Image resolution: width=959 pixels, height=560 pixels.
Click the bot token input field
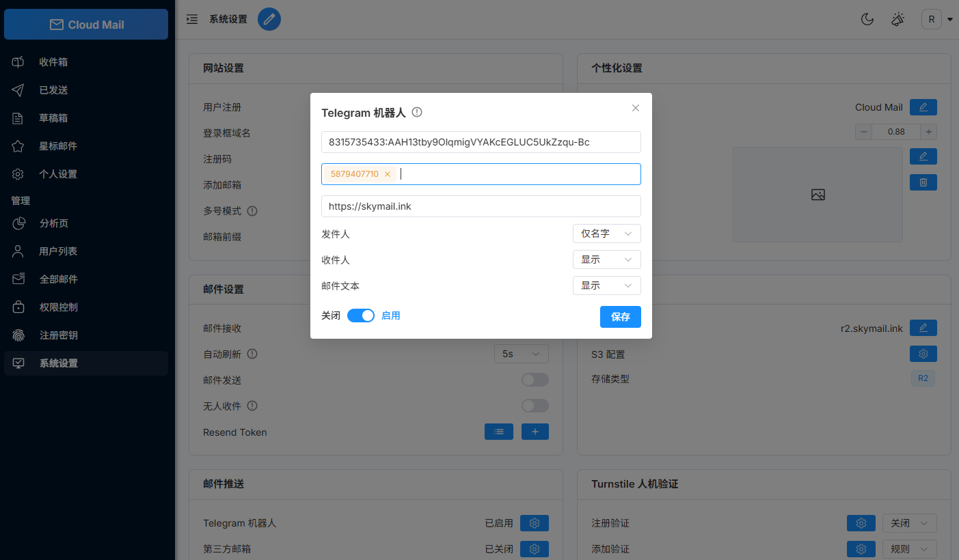click(x=481, y=142)
